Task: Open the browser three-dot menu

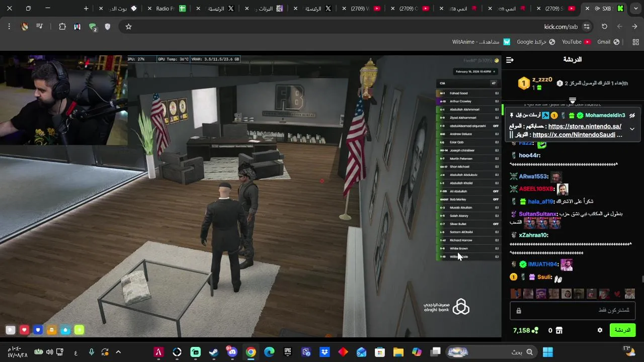Action: [9, 27]
